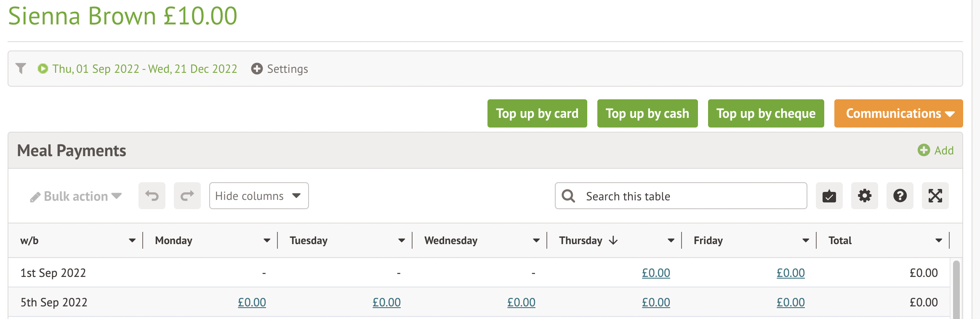
Task: Click the help question mark icon
Action: click(900, 196)
